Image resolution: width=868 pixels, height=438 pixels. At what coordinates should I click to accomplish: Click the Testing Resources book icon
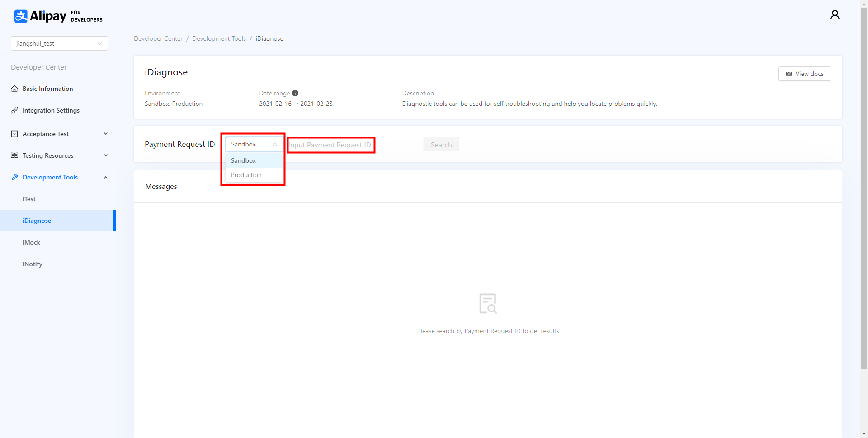click(x=14, y=155)
